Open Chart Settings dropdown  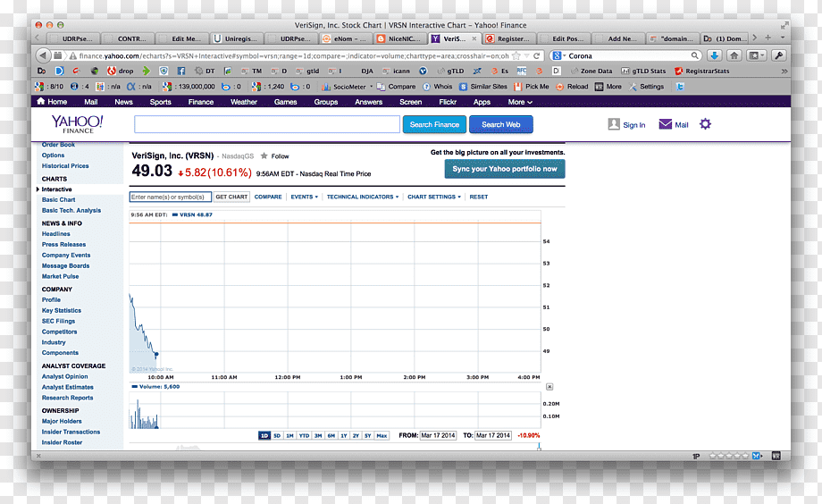[434, 197]
